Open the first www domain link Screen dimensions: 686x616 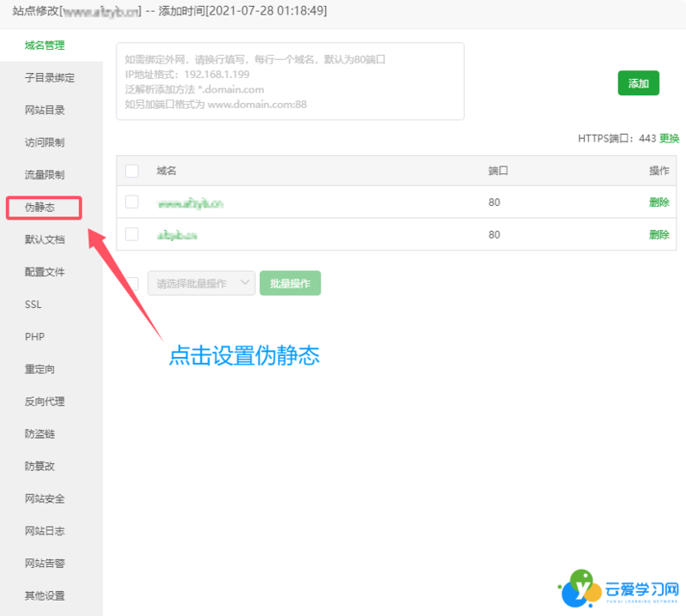coord(190,203)
